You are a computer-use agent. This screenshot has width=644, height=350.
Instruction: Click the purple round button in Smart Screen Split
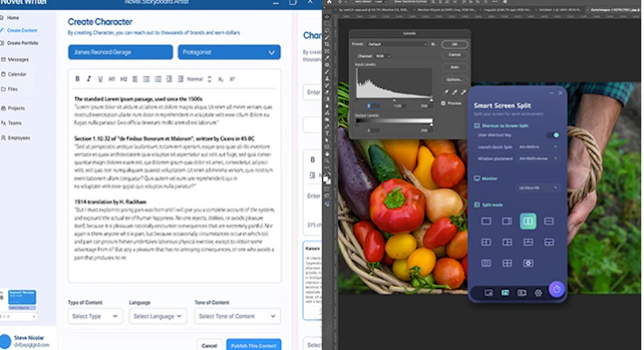[556, 289]
